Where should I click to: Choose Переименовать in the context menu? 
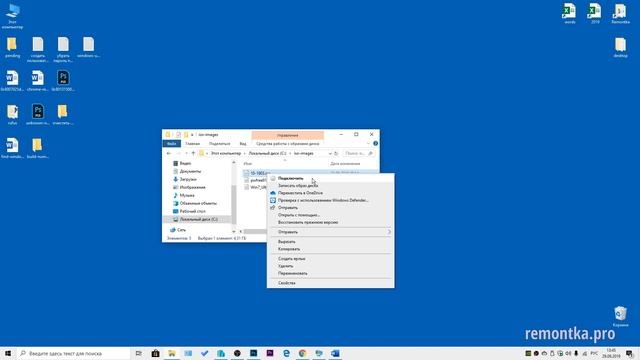tap(292, 273)
